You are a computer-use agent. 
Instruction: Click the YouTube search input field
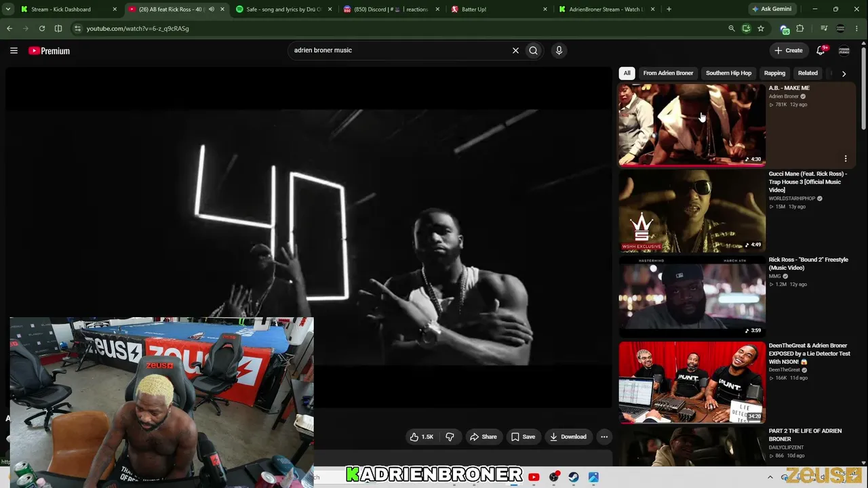click(400, 50)
